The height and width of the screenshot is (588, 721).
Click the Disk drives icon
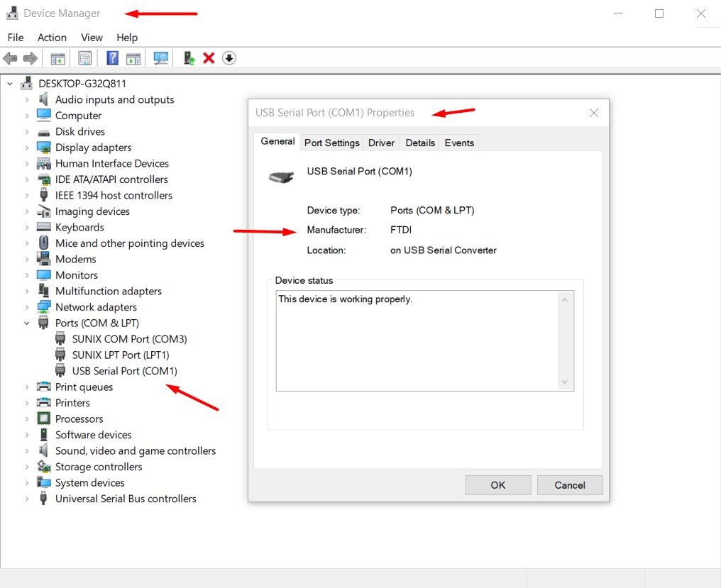pos(44,133)
